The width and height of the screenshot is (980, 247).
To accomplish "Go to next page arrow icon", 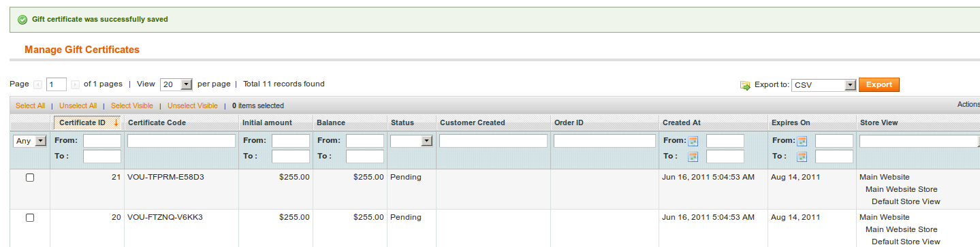I will point(75,85).
